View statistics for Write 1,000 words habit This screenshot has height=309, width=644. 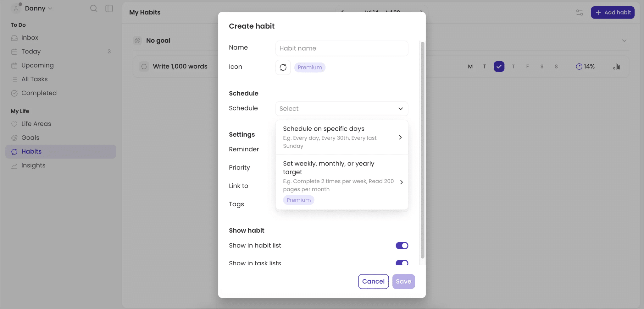pyautogui.click(x=616, y=67)
